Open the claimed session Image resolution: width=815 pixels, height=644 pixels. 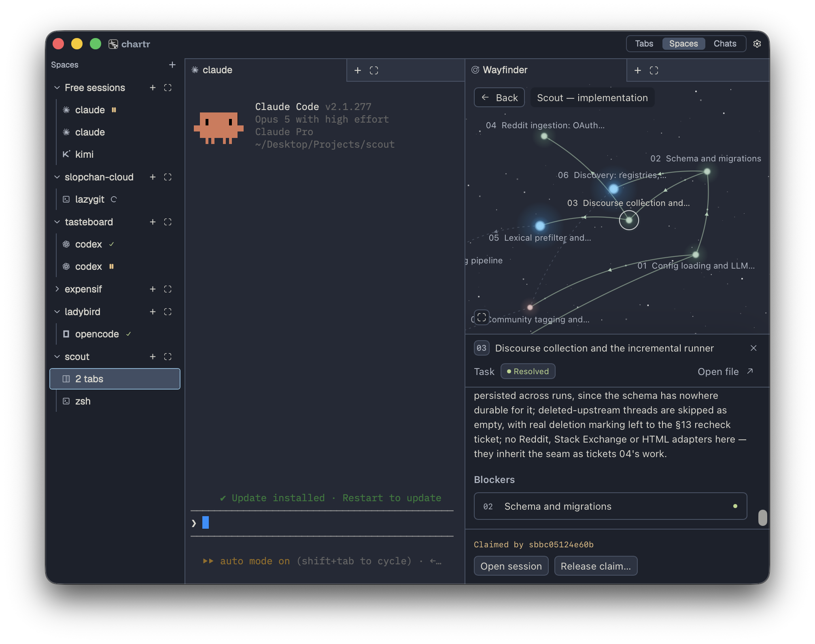(x=511, y=566)
